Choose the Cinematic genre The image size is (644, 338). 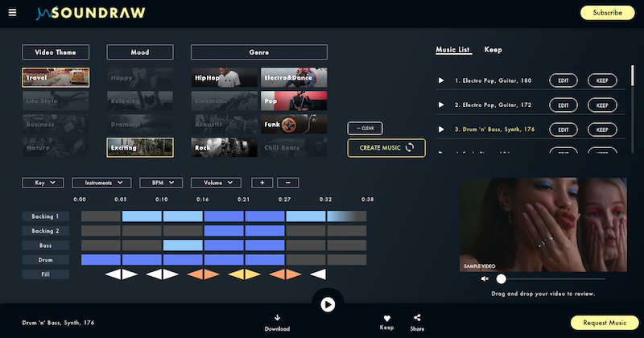225,101
